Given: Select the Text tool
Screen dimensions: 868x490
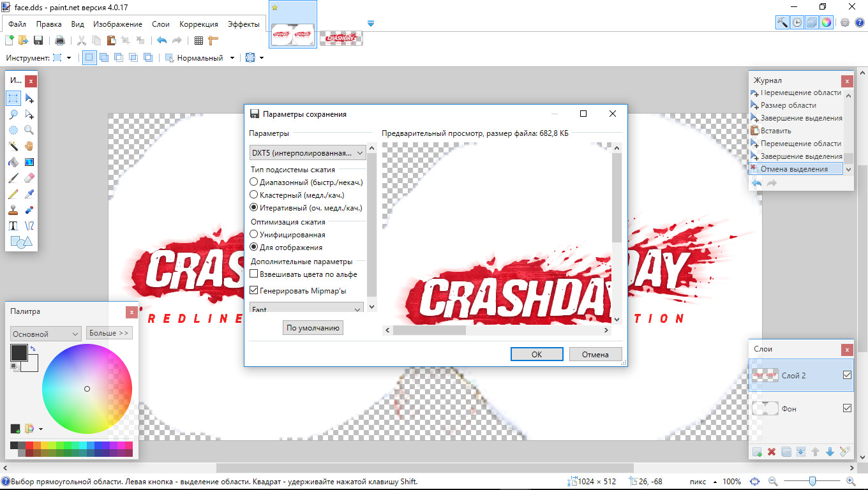Looking at the screenshot, I should (x=13, y=226).
